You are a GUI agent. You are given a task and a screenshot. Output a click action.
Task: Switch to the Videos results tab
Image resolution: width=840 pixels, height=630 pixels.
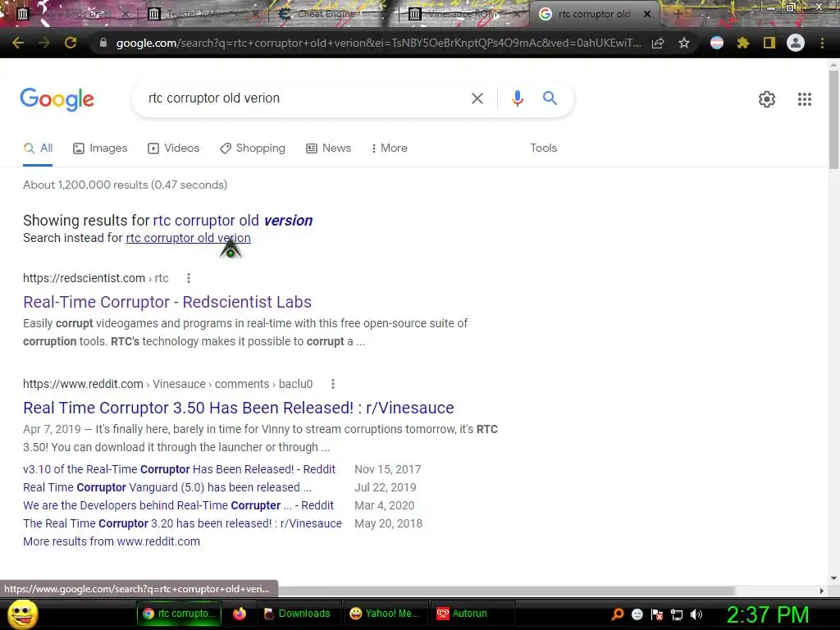174,148
